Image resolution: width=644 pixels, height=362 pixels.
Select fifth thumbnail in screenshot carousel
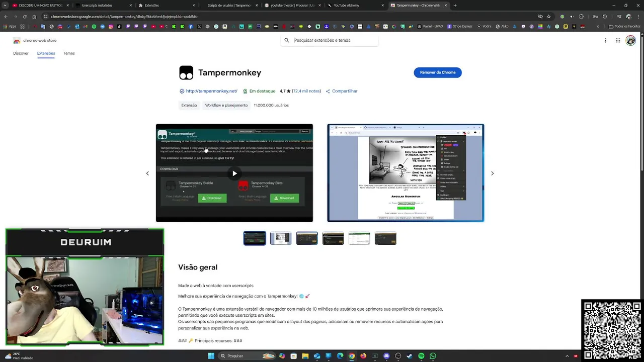coord(359,238)
